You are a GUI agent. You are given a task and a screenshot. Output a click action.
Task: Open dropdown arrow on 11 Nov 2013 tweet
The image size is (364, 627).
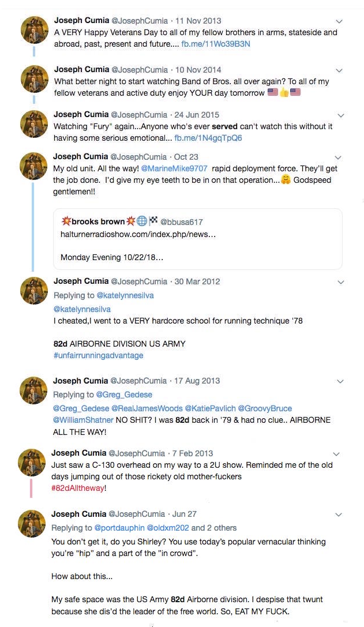pos(339,21)
